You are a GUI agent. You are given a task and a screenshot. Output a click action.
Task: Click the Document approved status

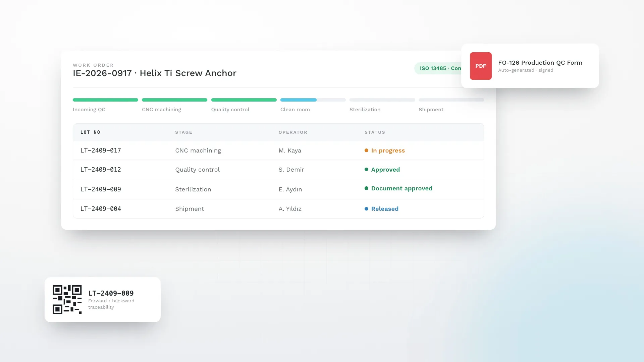[x=398, y=188]
